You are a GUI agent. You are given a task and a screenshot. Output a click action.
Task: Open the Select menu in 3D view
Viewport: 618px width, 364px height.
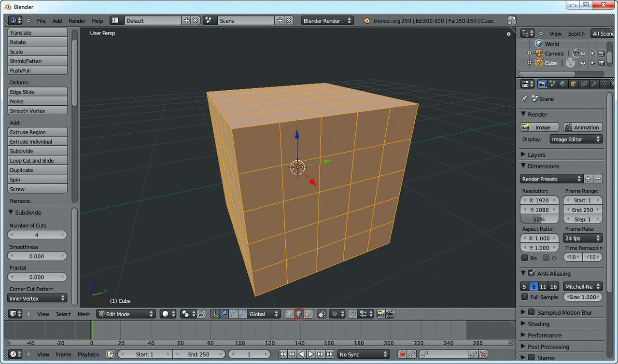[63, 314]
